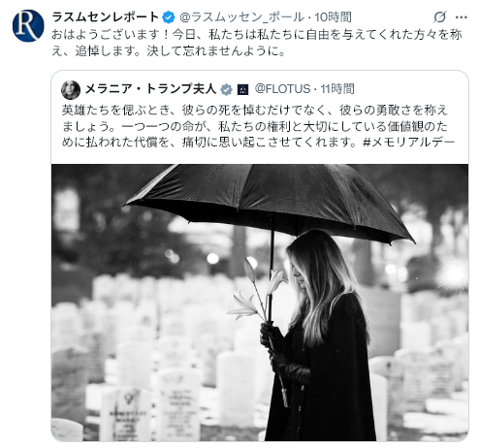The height and width of the screenshot is (448, 479).
Task: Open the #メモリアルデー hashtag
Action: (x=409, y=142)
